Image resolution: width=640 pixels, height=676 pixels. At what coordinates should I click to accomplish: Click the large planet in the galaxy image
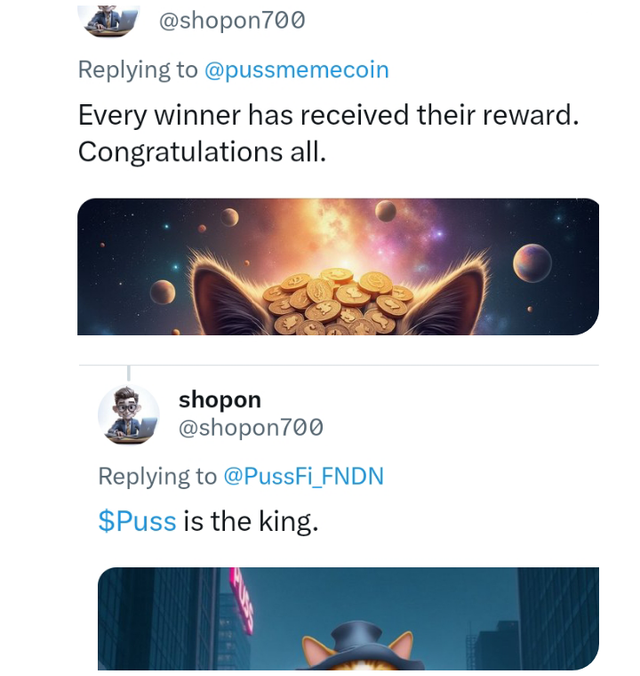[531, 262]
